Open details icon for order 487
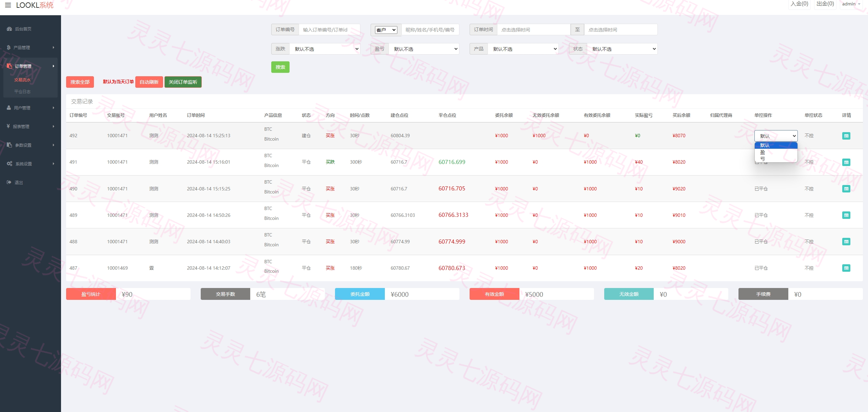 [846, 268]
